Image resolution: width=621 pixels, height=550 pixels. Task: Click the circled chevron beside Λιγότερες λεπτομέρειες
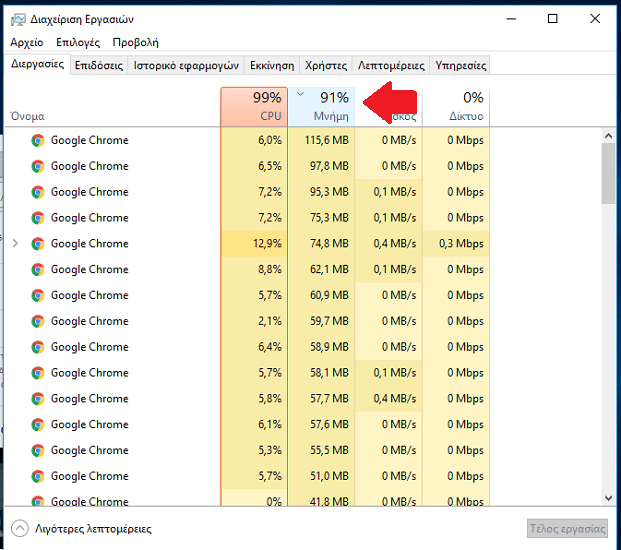pyautogui.click(x=20, y=528)
